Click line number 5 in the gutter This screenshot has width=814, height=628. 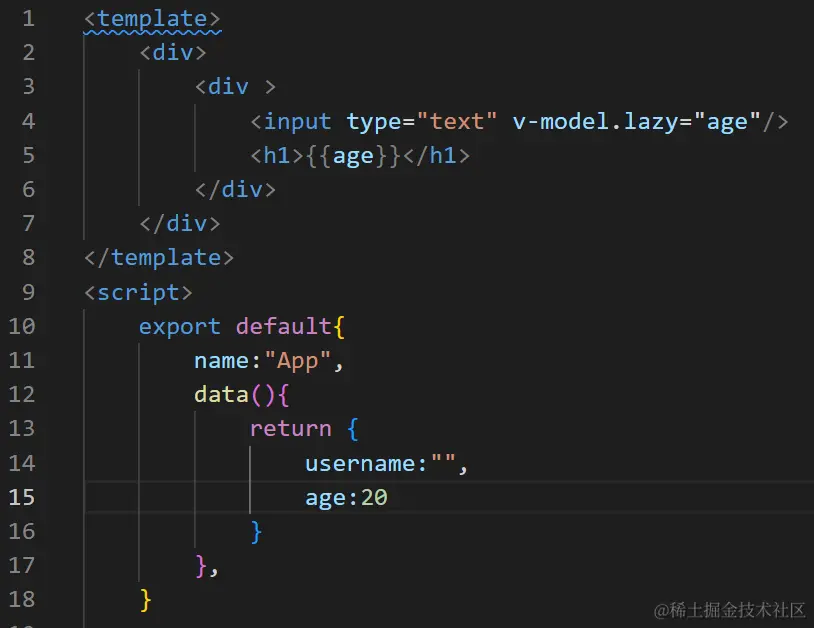[29, 155]
